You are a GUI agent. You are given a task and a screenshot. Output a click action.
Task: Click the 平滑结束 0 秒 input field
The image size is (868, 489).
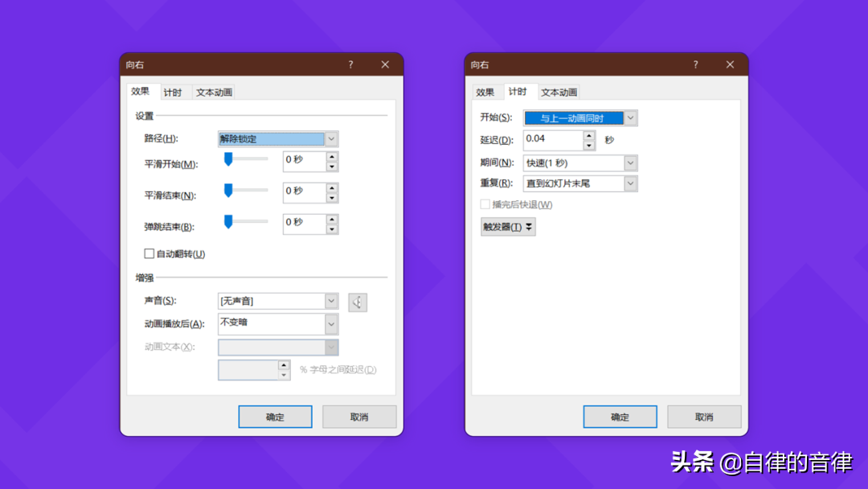pos(304,193)
